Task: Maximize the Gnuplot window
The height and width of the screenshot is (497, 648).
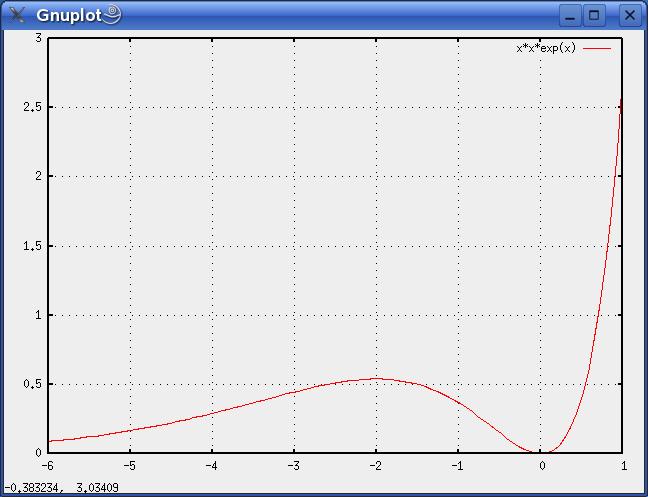Action: pyautogui.click(x=594, y=16)
